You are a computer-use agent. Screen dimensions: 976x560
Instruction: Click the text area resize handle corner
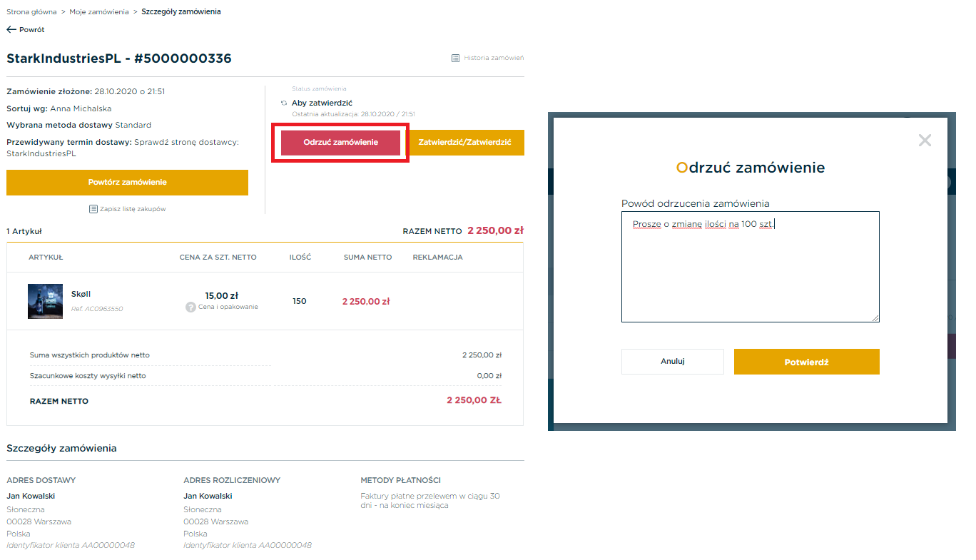click(875, 318)
